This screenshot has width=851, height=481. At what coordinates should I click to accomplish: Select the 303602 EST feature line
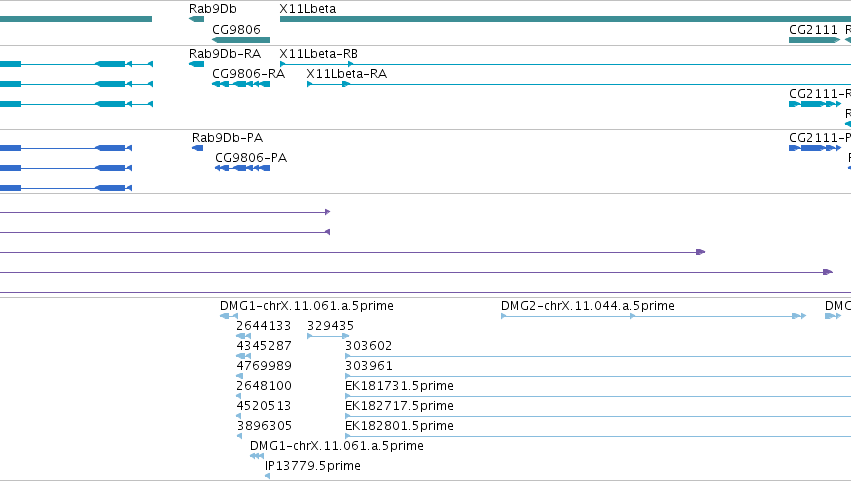pyautogui.click(x=598, y=356)
